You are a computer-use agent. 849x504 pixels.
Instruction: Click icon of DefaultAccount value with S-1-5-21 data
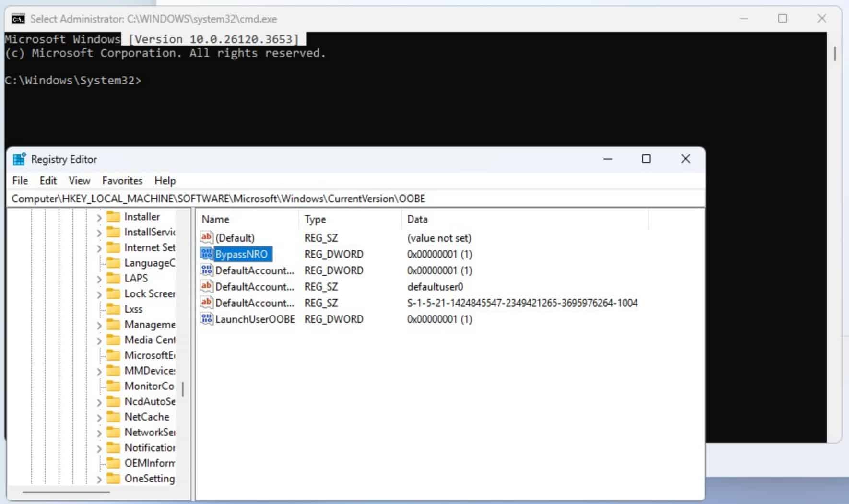(x=207, y=303)
